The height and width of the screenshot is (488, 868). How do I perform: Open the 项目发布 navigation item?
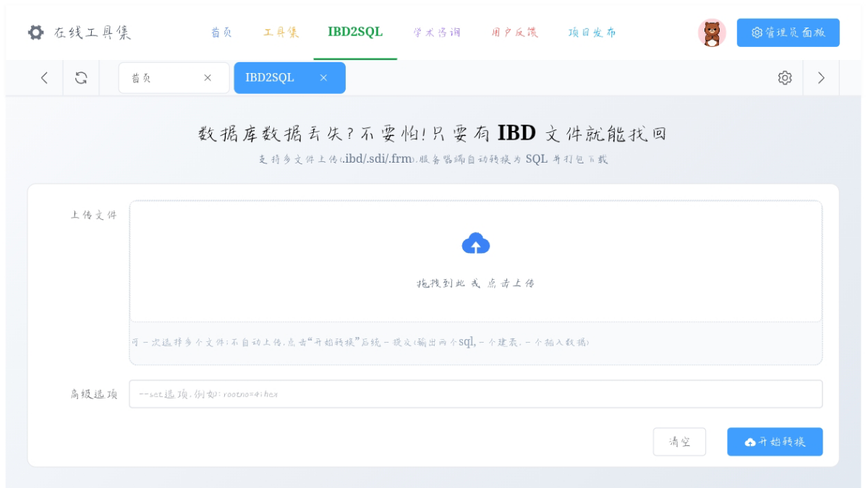[x=592, y=33]
